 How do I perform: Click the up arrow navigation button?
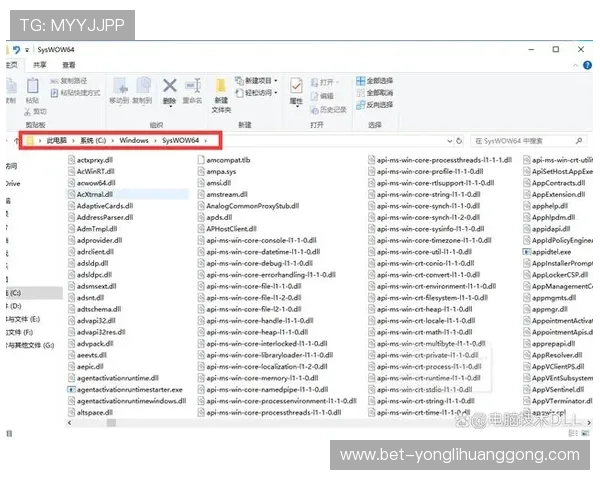(x=16, y=141)
